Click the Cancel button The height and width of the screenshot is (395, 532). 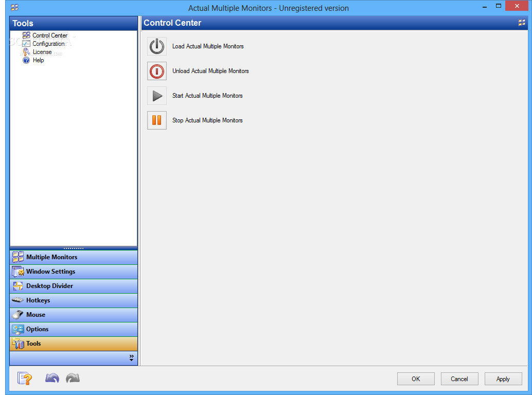tap(459, 379)
